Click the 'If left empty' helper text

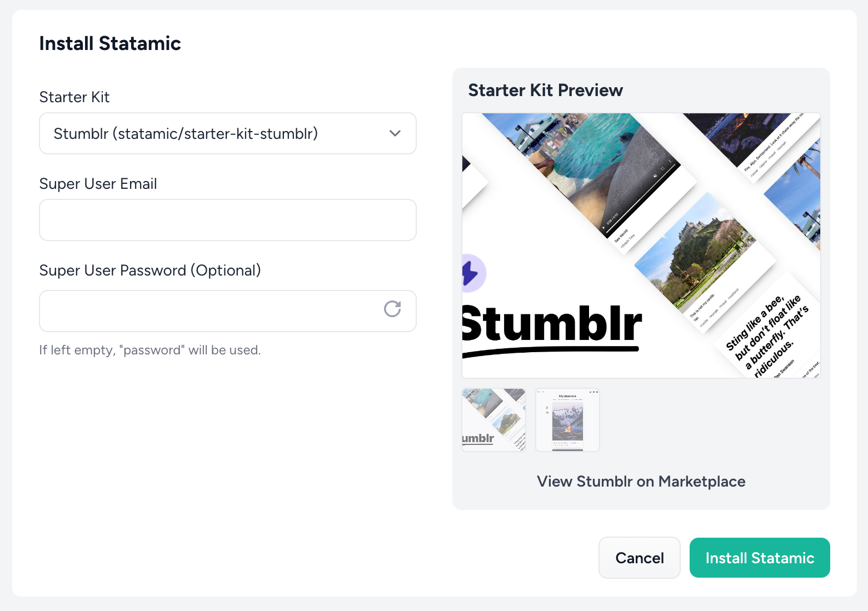pyautogui.click(x=150, y=350)
